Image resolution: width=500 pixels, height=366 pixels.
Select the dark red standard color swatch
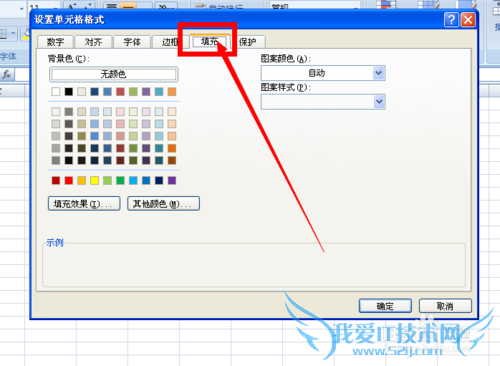56,180
